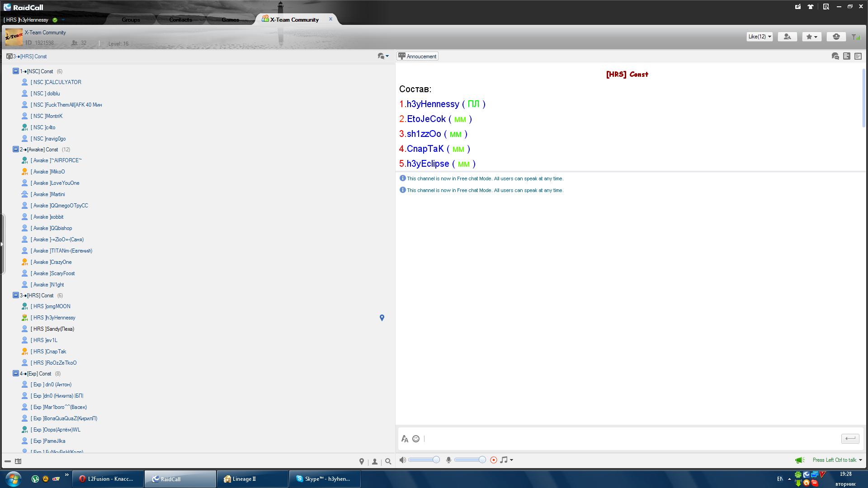The image size is (868, 488).
Task: Toggle the red record button
Action: click(x=494, y=460)
